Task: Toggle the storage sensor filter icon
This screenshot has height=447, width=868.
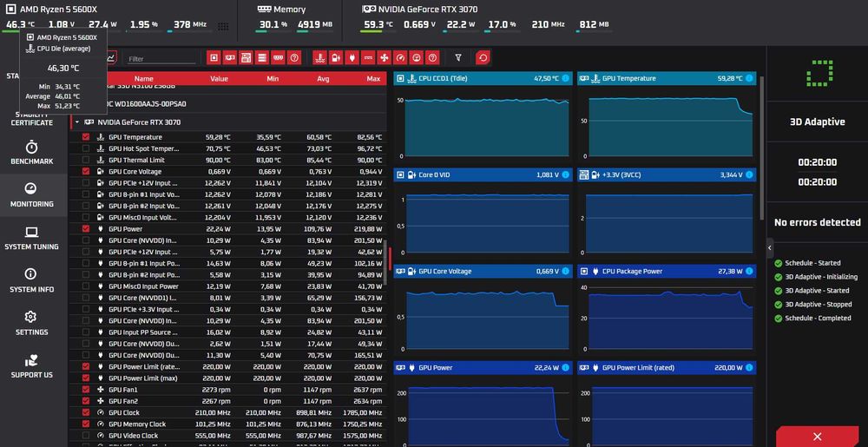Action: (262, 57)
